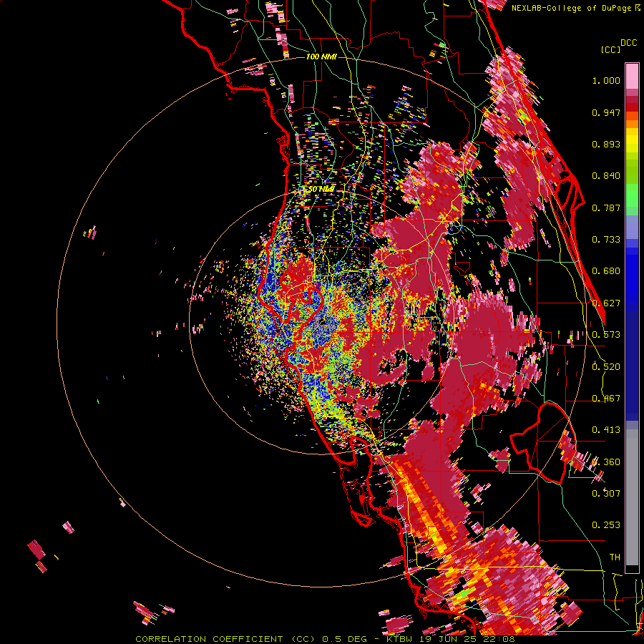Click the 0.360 scale value
644x644 pixels.
coord(606,462)
